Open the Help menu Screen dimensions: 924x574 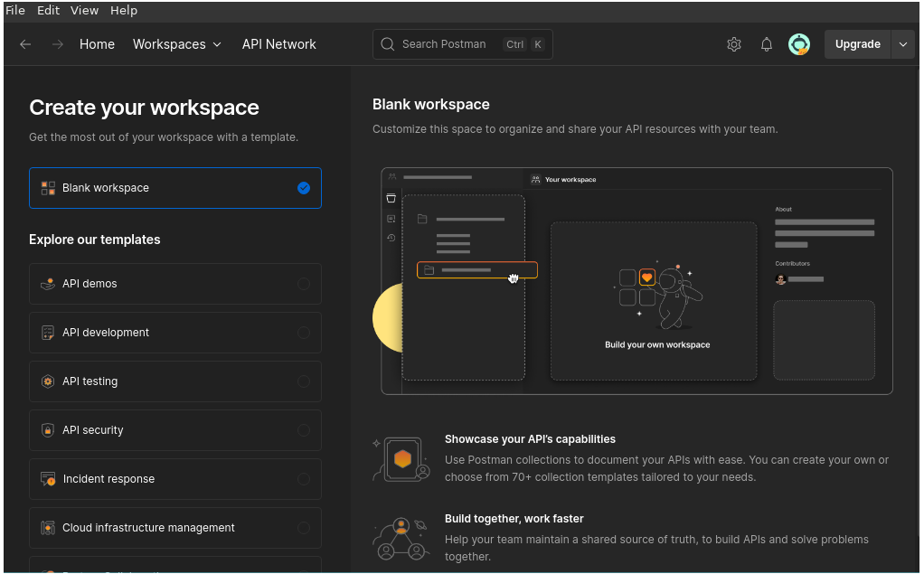click(124, 11)
